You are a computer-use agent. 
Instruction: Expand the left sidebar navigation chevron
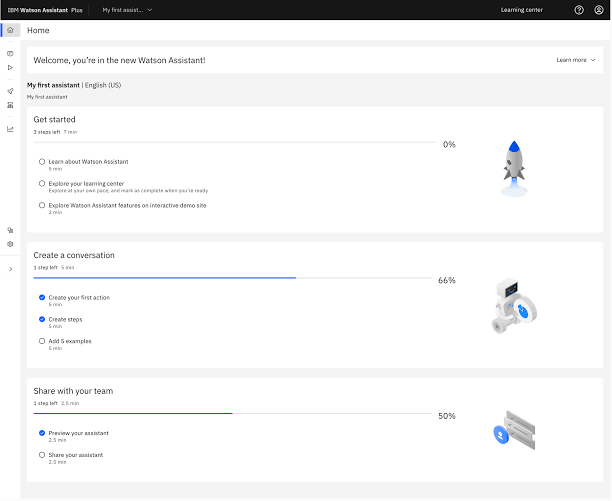10,269
